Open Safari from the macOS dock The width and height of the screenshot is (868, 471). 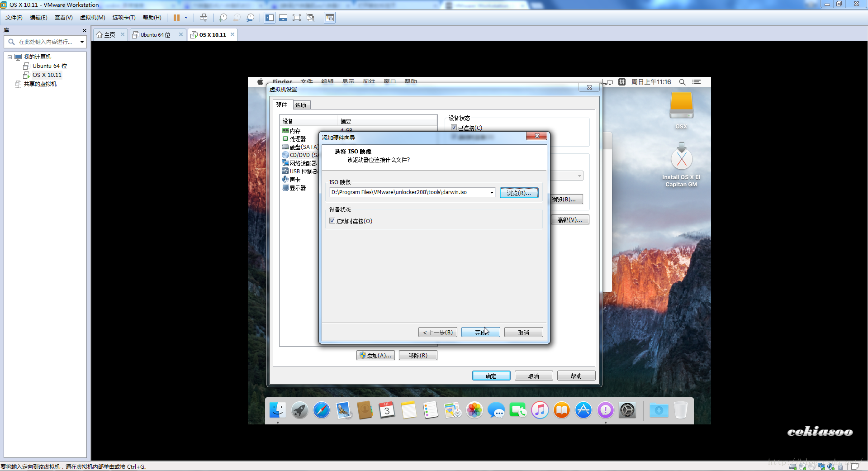click(322, 410)
